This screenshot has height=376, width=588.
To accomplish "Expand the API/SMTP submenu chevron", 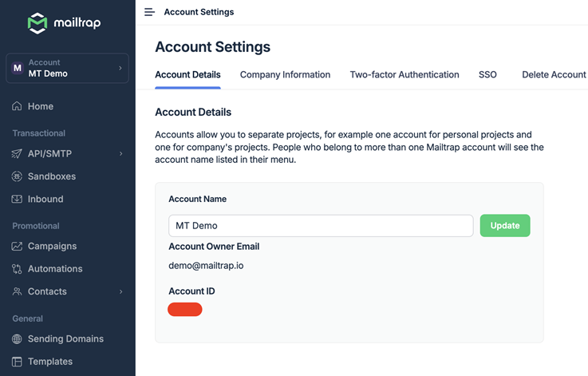I will pyautogui.click(x=121, y=153).
